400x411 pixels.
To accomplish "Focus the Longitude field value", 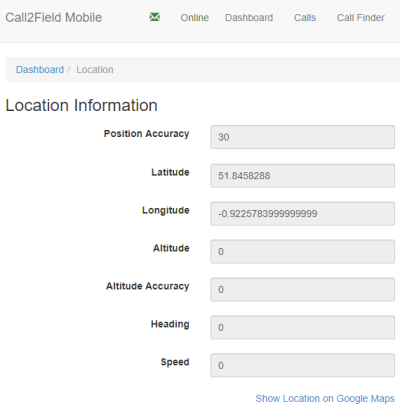I will coord(303,214).
